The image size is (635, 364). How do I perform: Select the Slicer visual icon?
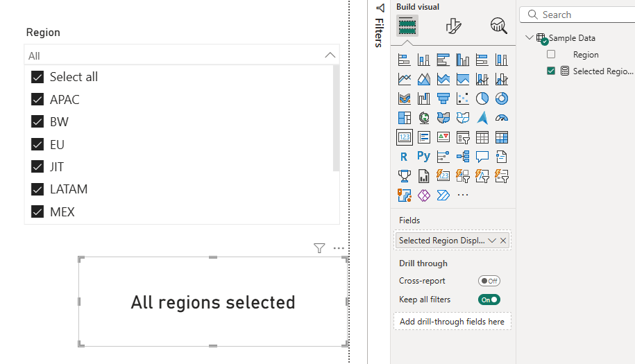click(462, 137)
